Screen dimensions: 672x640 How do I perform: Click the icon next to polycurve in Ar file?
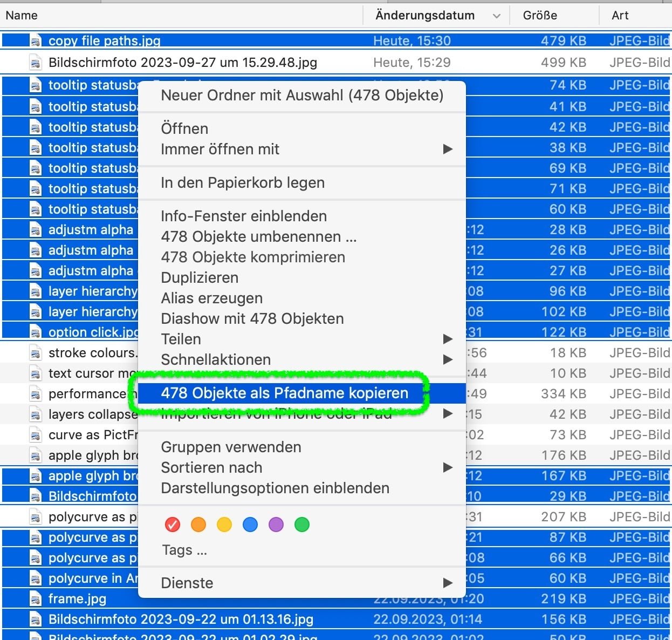36,578
